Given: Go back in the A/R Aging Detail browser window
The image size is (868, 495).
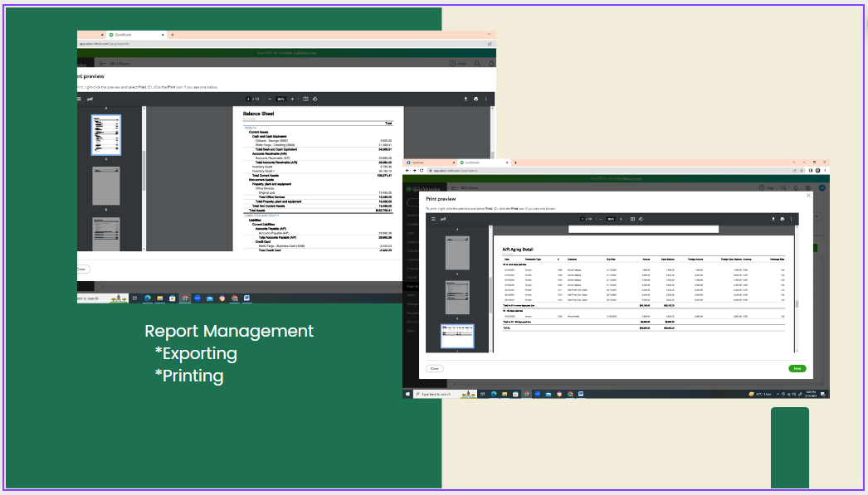Looking at the screenshot, I should click(407, 170).
